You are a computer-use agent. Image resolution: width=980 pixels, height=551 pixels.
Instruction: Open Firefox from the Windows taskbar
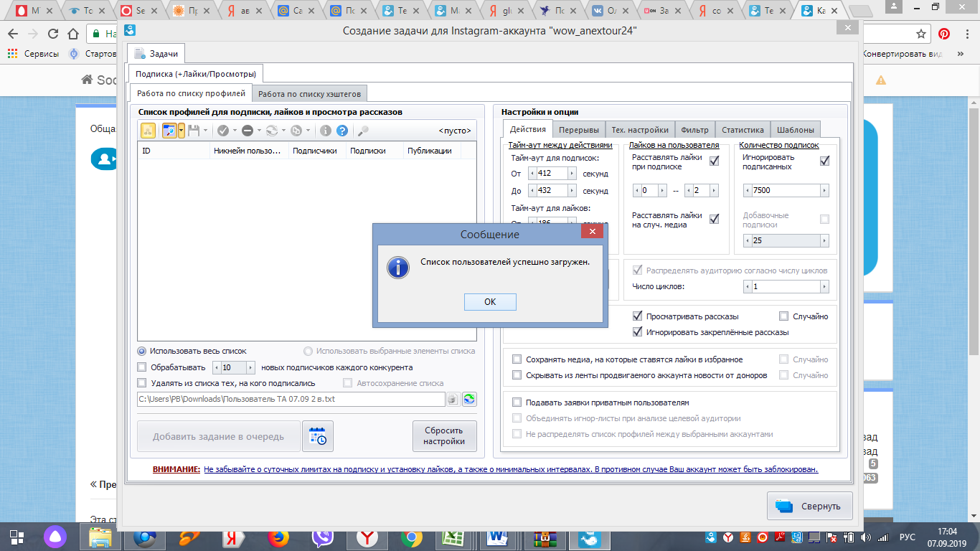point(278,537)
